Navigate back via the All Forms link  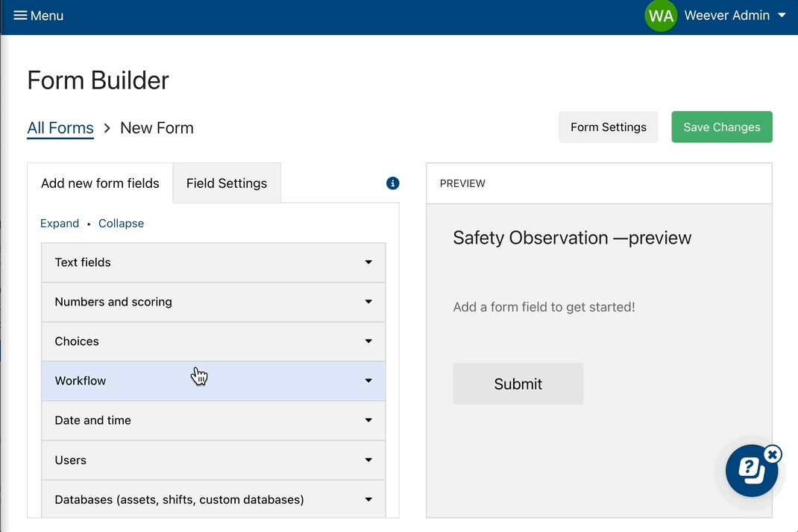coord(60,127)
